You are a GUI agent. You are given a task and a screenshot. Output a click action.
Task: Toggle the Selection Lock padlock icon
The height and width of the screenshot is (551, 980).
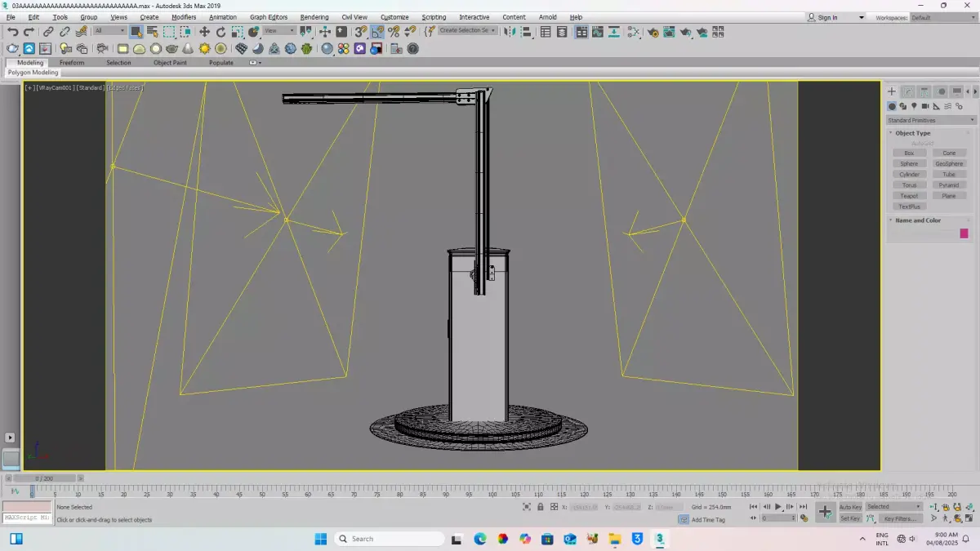[541, 507]
